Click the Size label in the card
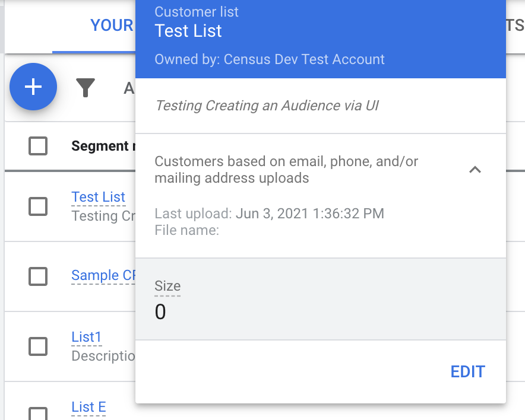The height and width of the screenshot is (420, 525). tap(167, 287)
